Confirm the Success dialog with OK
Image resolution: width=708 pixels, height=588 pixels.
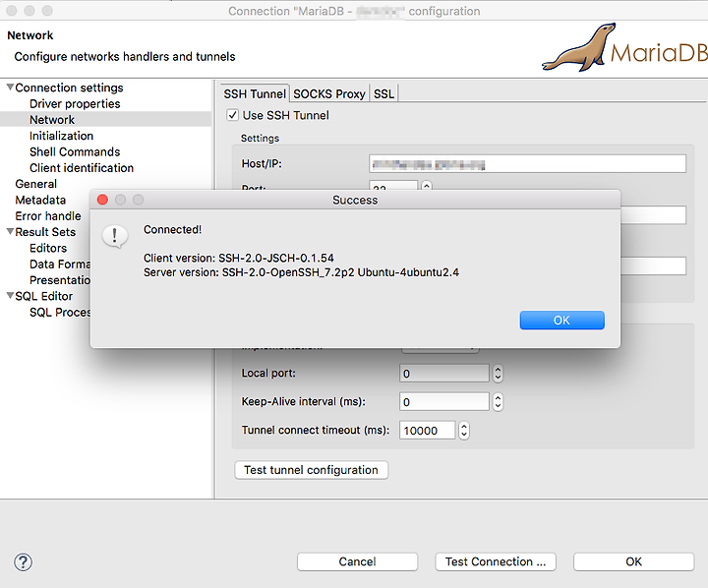point(561,321)
